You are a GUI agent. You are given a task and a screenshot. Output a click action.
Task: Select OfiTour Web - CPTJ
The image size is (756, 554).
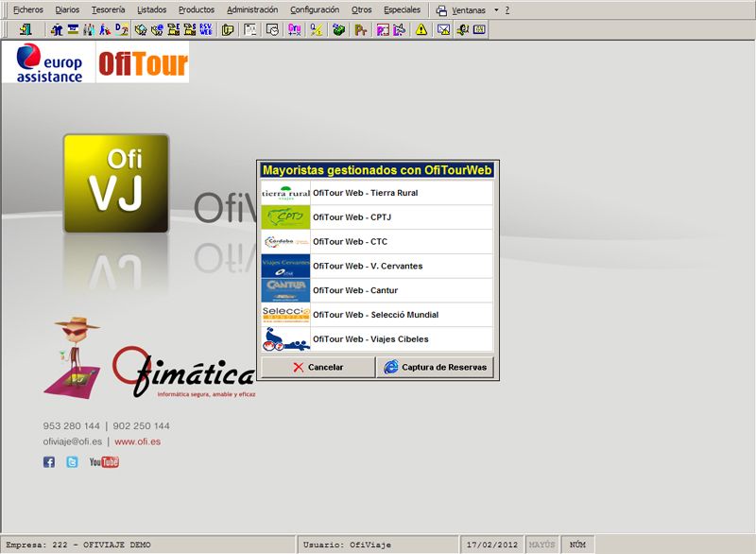click(x=377, y=217)
